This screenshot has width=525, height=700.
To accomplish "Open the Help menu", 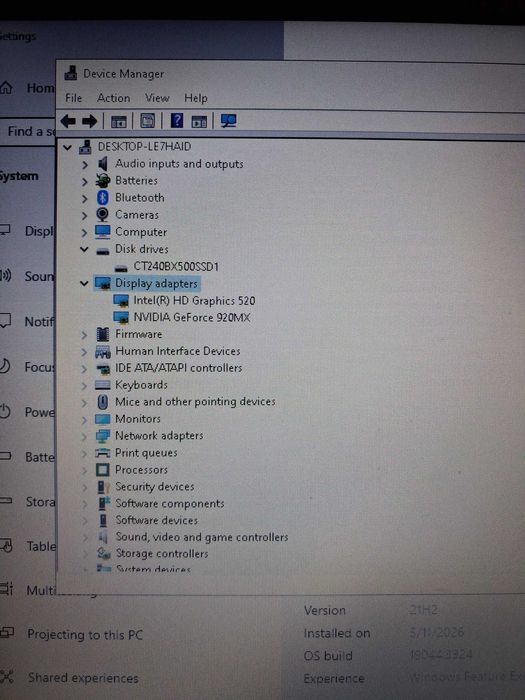I will point(196,98).
